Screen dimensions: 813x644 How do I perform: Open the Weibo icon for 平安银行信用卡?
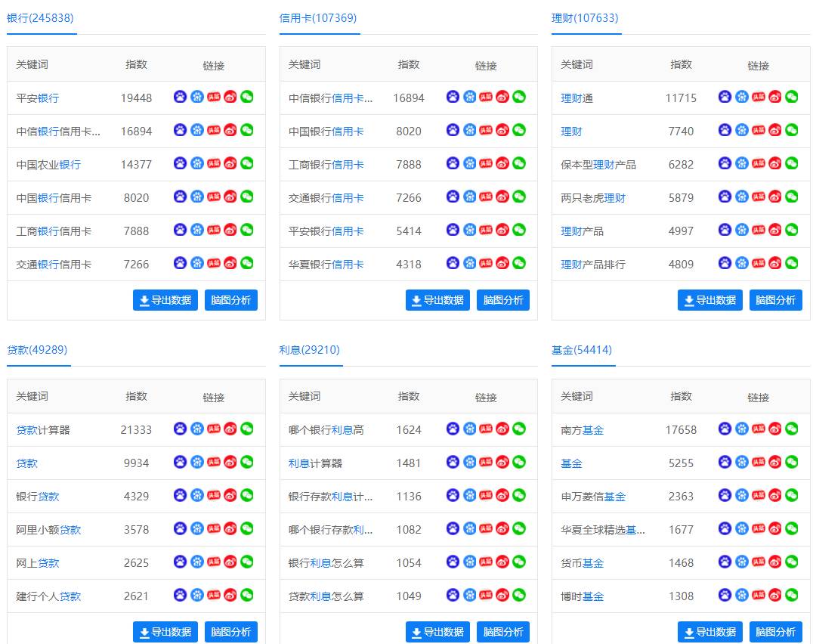pyautogui.click(x=502, y=230)
